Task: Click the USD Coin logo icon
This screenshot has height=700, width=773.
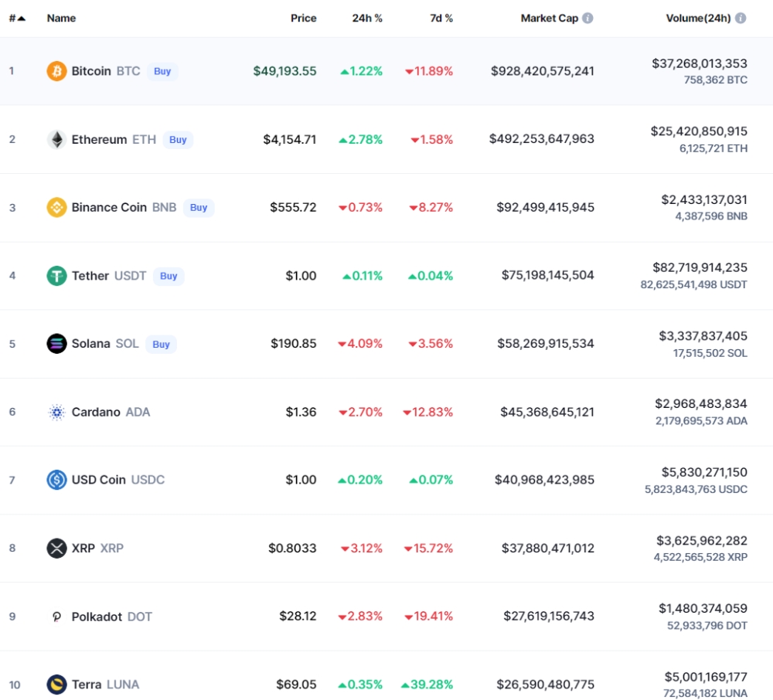Action: pos(56,480)
